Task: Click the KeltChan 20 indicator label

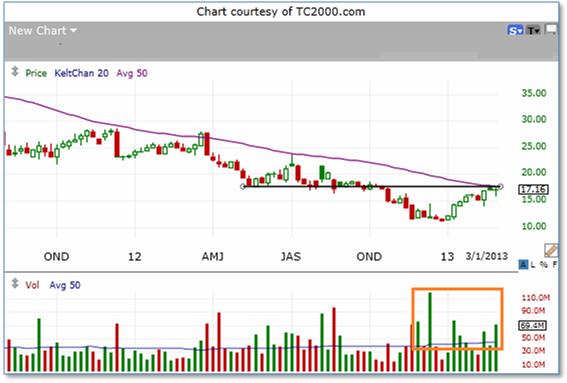Action: coord(81,73)
